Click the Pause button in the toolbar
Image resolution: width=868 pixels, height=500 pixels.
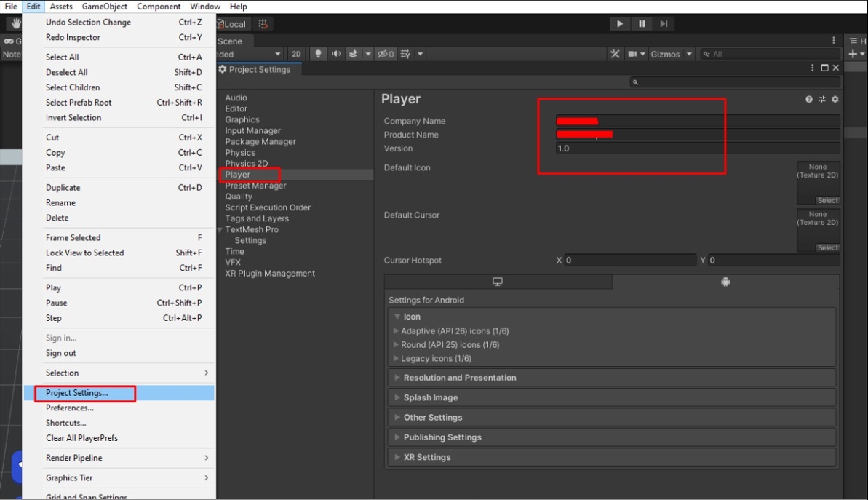point(642,24)
